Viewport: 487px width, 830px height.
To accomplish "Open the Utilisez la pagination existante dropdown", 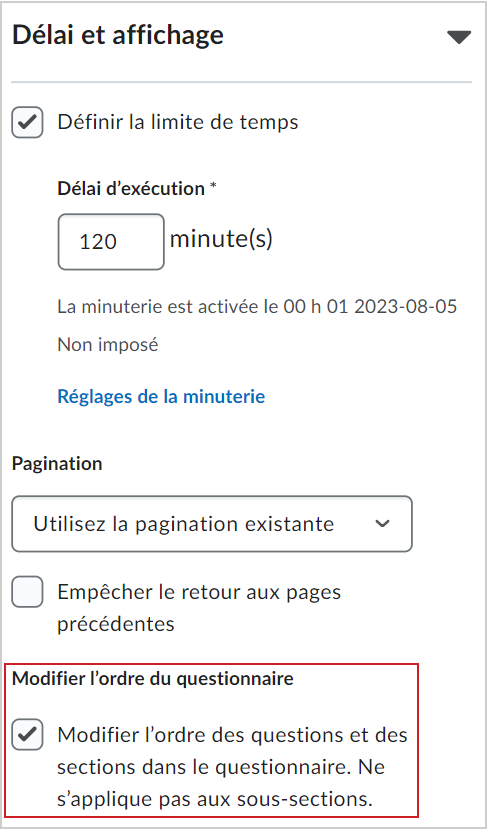I will (212, 524).
